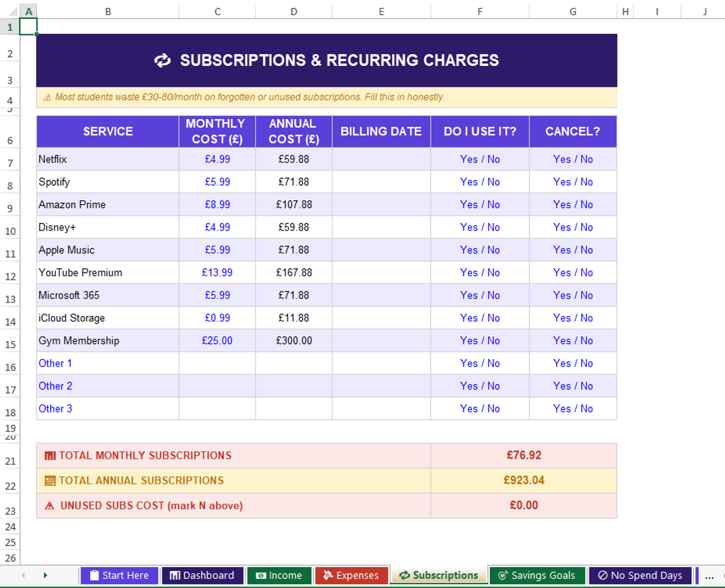Select the Subscriptions sheet tab
Screen dimensions: 725x588
[x=439, y=575]
